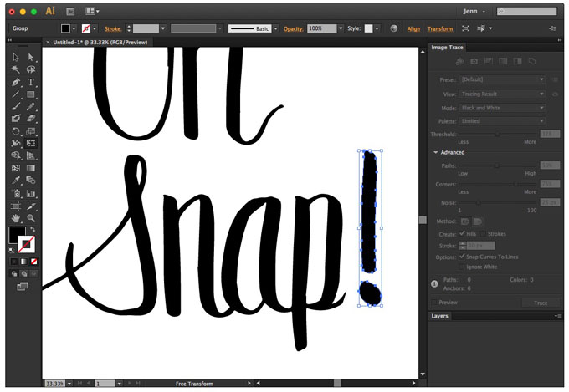
Task: Click the Trace button
Action: point(541,303)
